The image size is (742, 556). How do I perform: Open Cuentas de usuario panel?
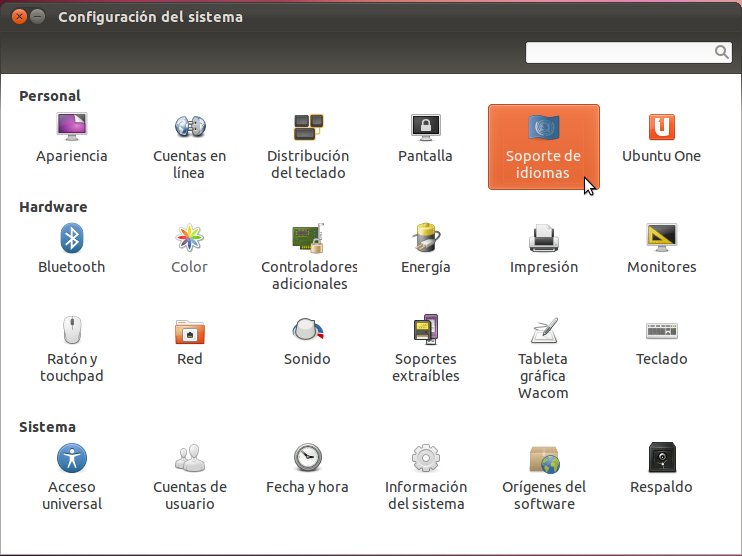189,477
